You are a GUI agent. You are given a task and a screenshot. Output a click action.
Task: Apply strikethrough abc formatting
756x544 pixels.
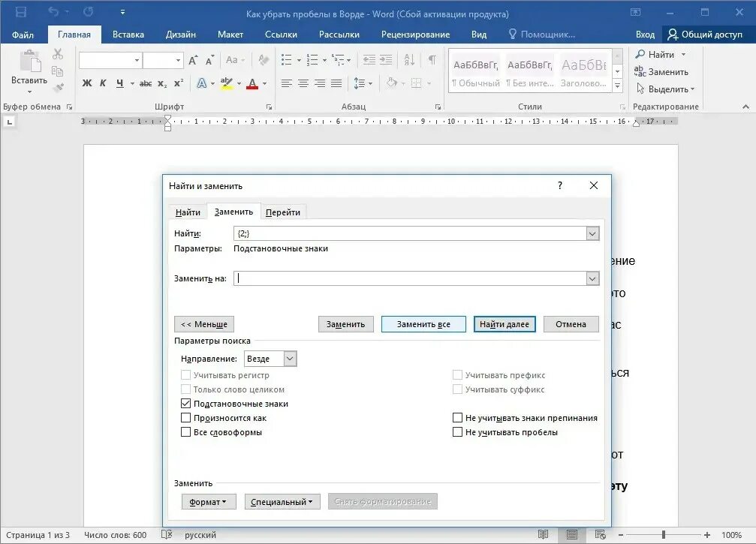pos(146,83)
